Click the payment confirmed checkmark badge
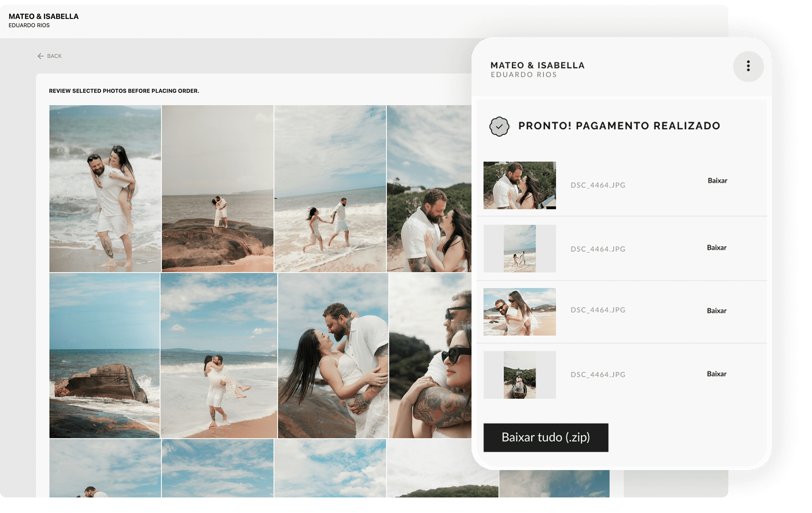 499,126
